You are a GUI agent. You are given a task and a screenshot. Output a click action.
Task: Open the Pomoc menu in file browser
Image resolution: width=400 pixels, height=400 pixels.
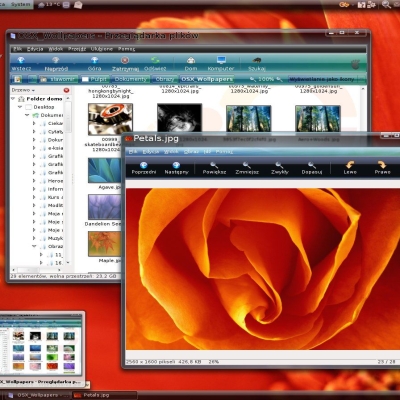click(x=126, y=49)
